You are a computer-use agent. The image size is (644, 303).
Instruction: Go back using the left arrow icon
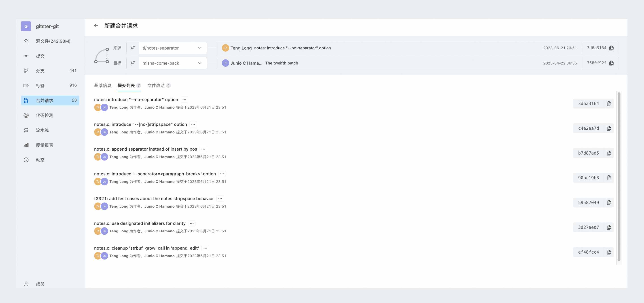pos(96,26)
